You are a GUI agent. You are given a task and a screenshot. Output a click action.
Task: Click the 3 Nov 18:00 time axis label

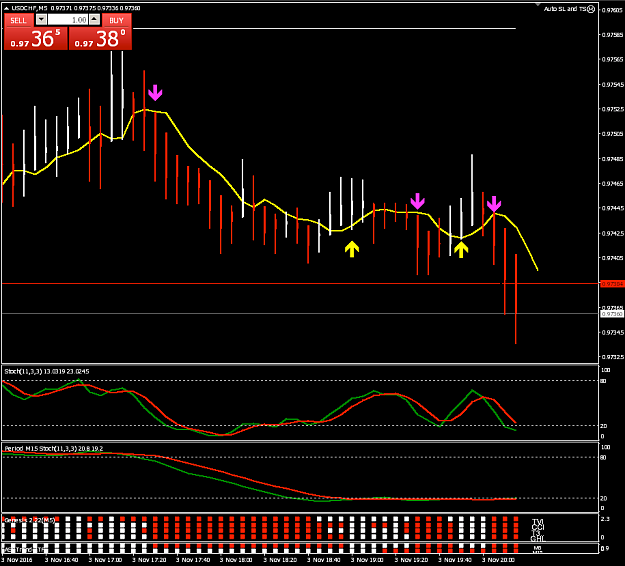pyautogui.click(x=236, y=560)
